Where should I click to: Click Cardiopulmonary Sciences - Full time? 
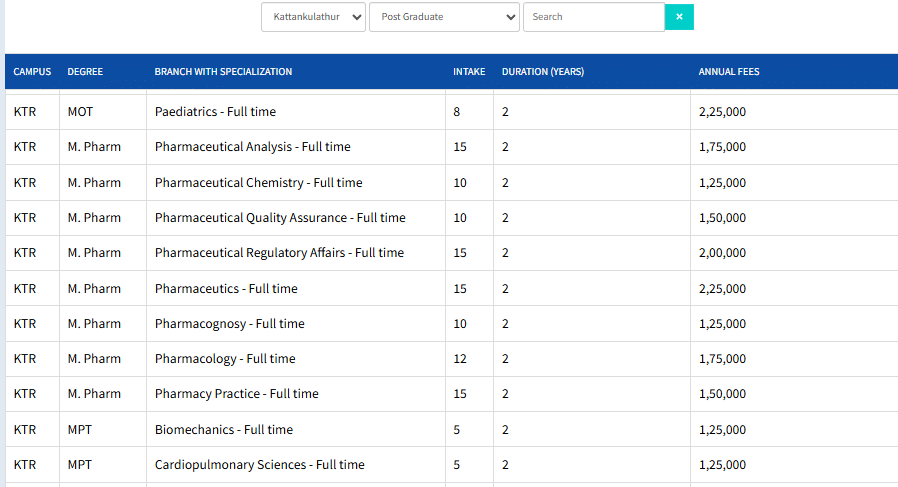click(259, 465)
